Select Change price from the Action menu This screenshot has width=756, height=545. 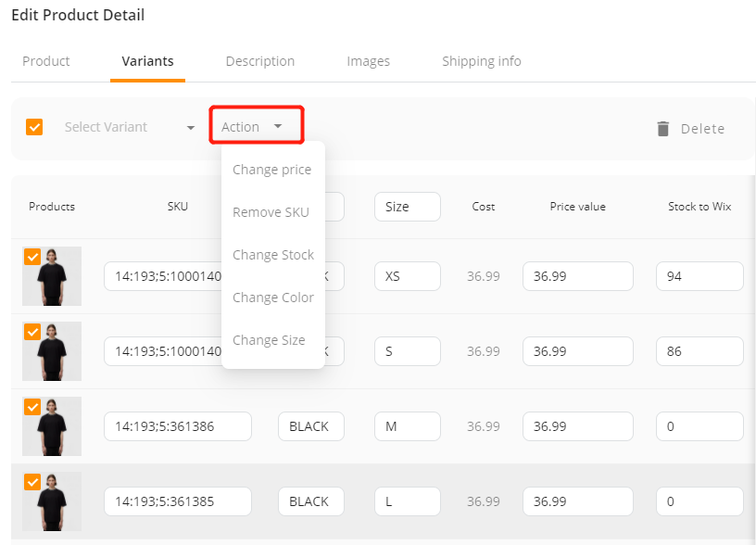pos(271,169)
